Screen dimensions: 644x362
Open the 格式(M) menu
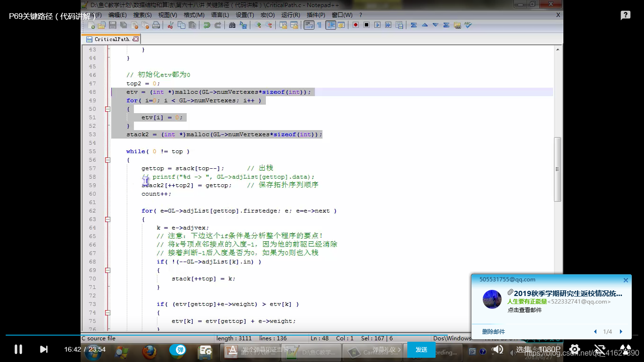[194, 15]
